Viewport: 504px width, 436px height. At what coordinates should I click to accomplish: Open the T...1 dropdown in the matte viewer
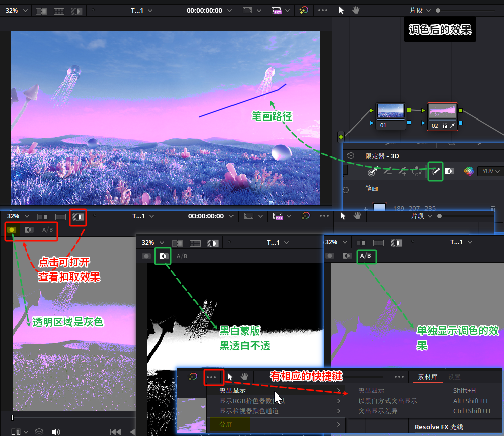click(x=278, y=242)
